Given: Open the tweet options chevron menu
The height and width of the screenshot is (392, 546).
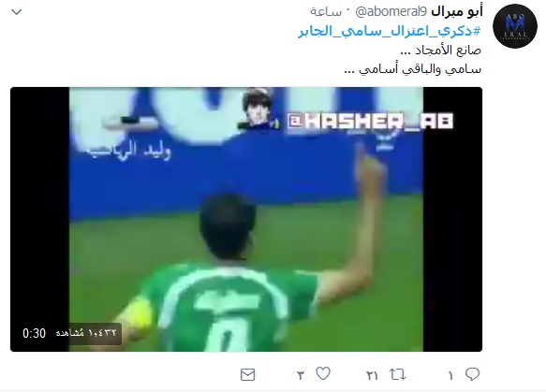Looking at the screenshot, I should click(16, 12).
